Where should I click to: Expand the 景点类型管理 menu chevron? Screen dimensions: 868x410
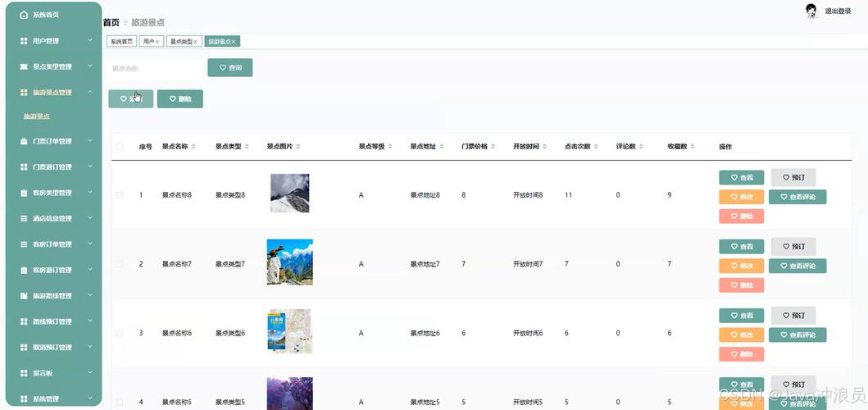89,66
